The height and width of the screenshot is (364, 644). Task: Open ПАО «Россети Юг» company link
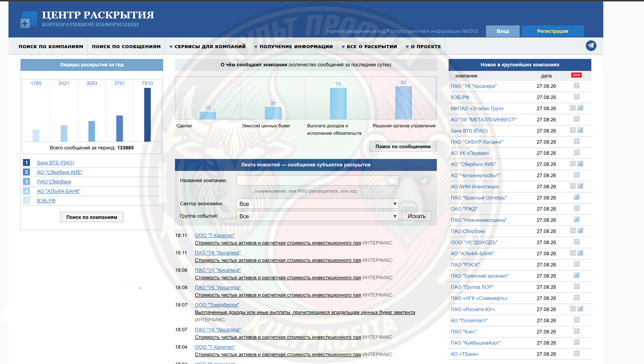coord(473,309)
